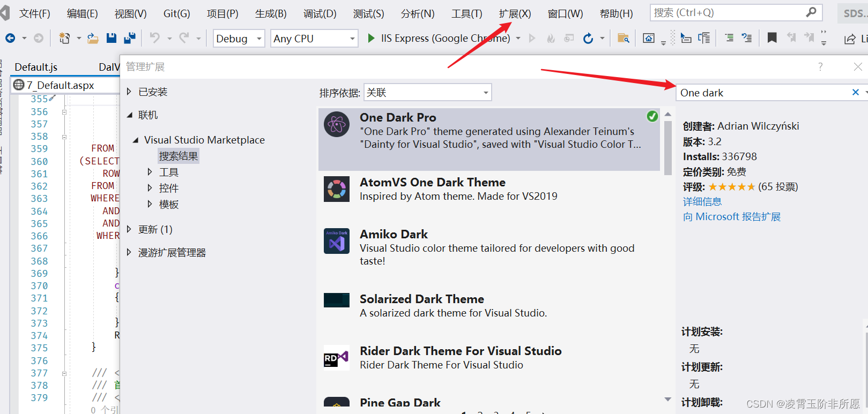Collapse the 联机 tree node
The height and width of the screenshot is (414, 868).
point(130,115)
